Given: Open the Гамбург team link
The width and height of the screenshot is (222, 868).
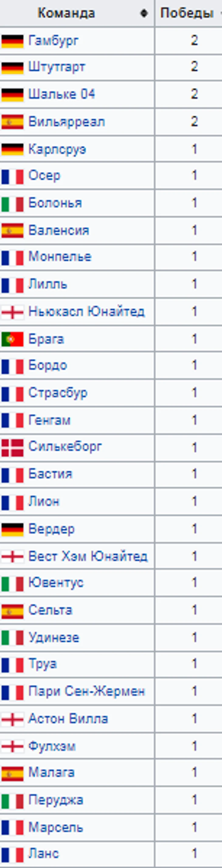Looking at the screenshot, I should [x=53, y=41].
